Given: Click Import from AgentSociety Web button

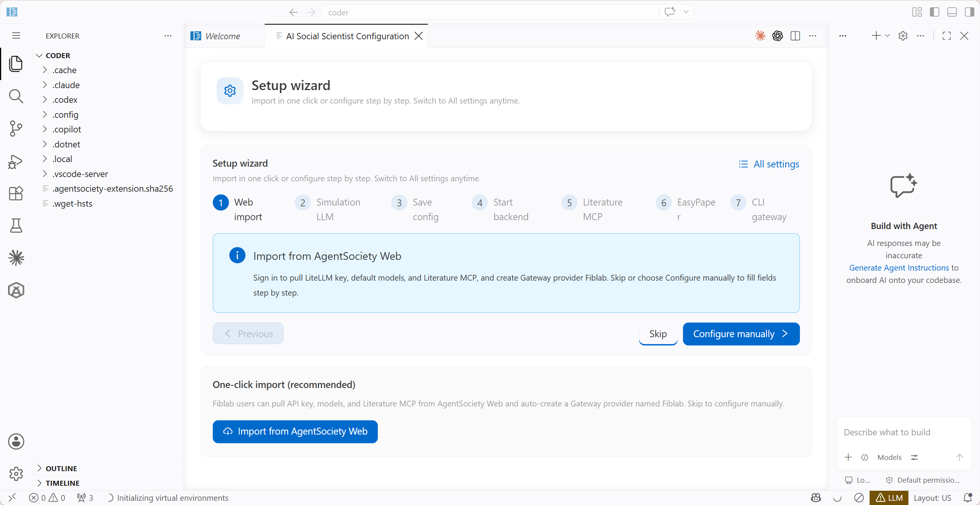Looking at the screenshot, I should [295, 431].
